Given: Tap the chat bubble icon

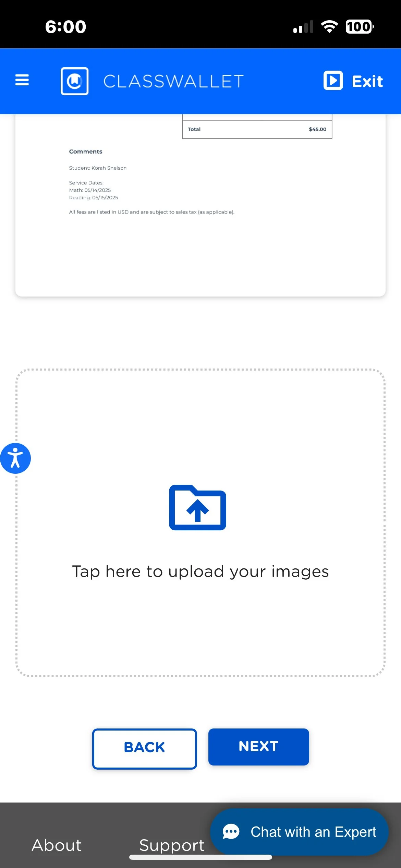Looking at the screenshot, I should click(231, 831).
